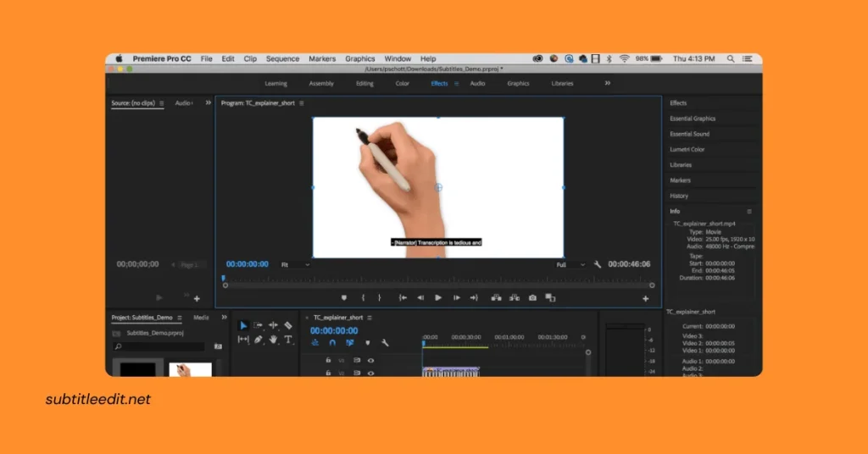Go to In point in Program monitor
Viewport: 868px width, 454px height.
coord(403,298)
